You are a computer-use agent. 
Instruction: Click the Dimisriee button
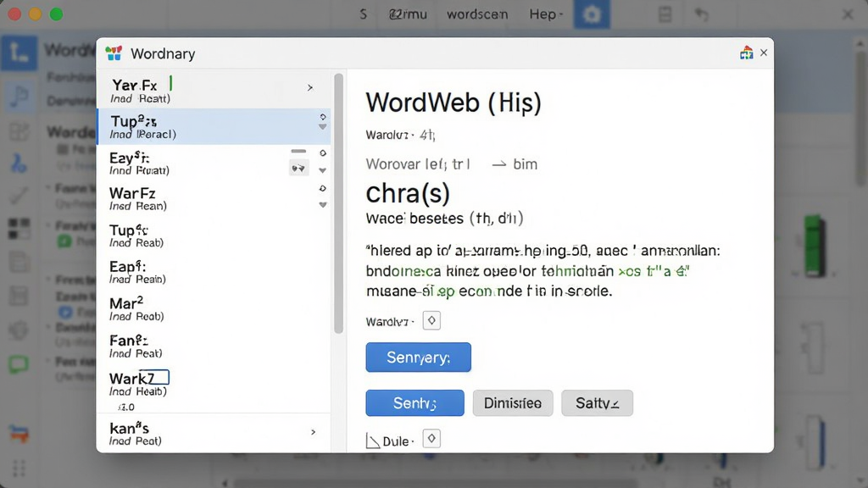pyautogui.click(x=513, y=402)
